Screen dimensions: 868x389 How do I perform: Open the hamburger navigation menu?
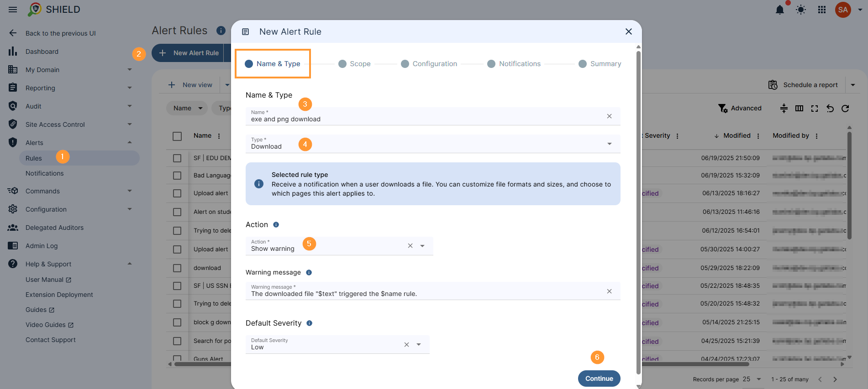click(13, 10)
